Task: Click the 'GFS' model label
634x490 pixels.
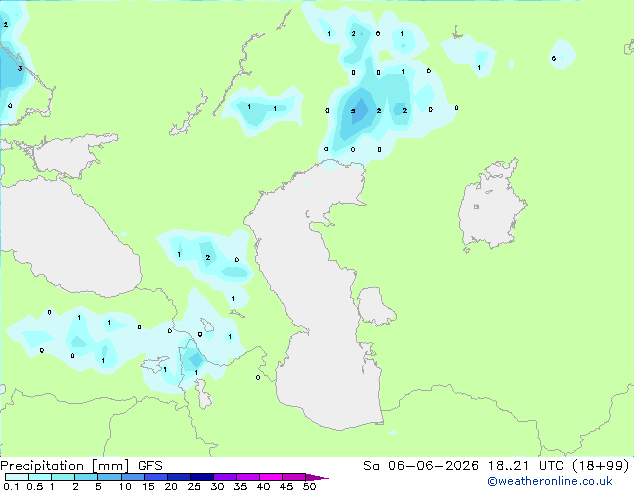Action: pyautogui.click(x=150, y=466)
